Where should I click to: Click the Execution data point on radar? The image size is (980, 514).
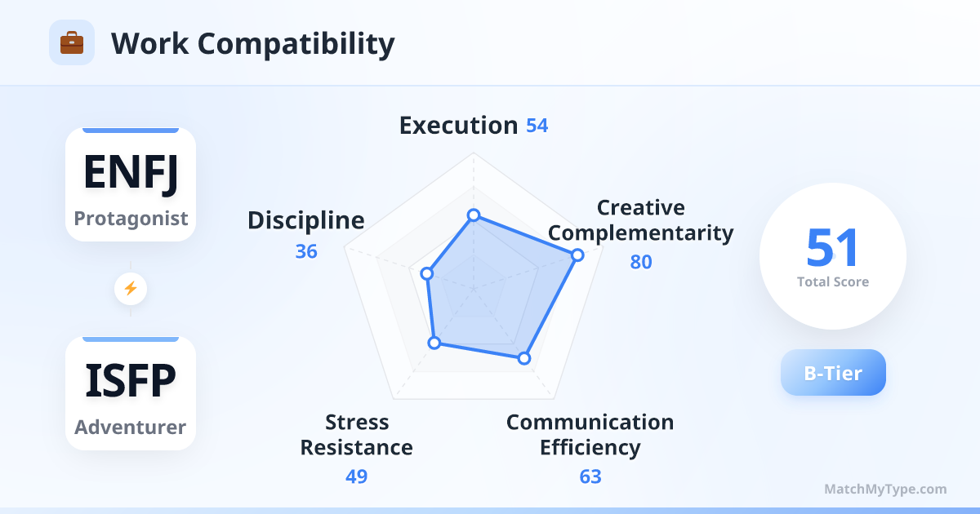click(x=473, y=215)
